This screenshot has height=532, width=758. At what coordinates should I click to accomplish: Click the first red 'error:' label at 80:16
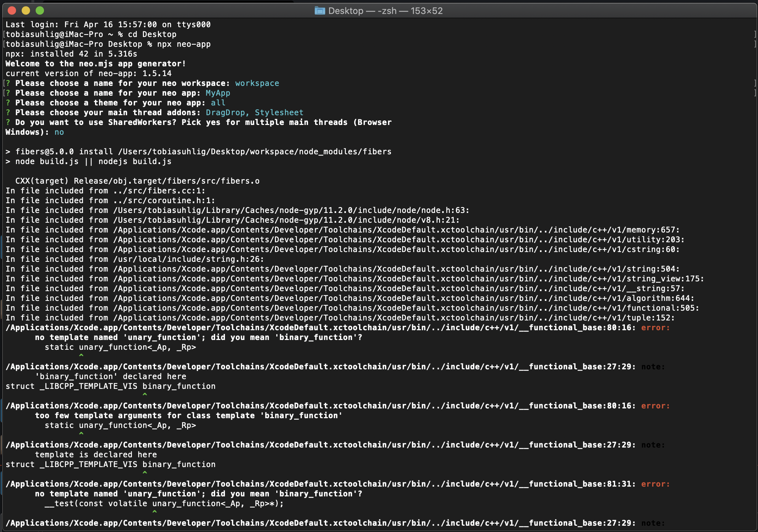click(x=656, y=327)
